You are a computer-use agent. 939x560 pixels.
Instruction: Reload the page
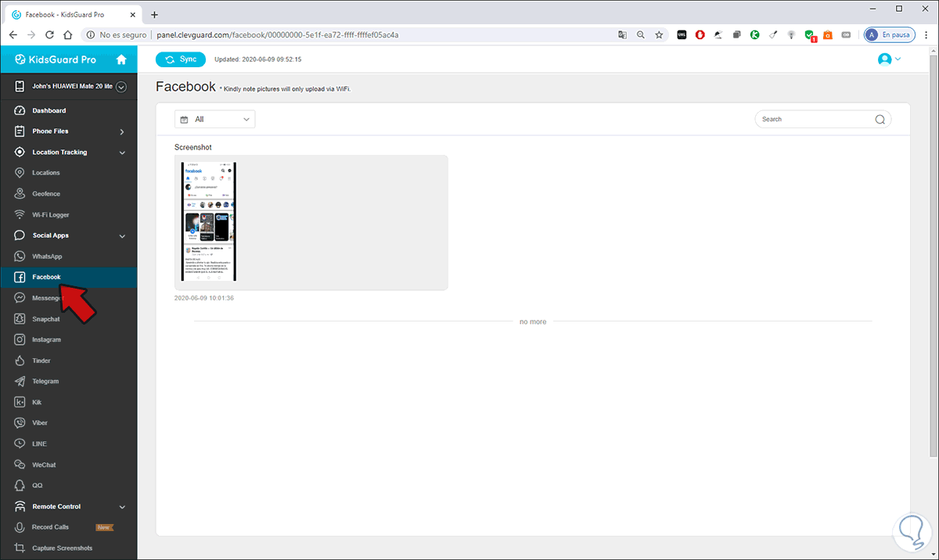tap(50, 35)
